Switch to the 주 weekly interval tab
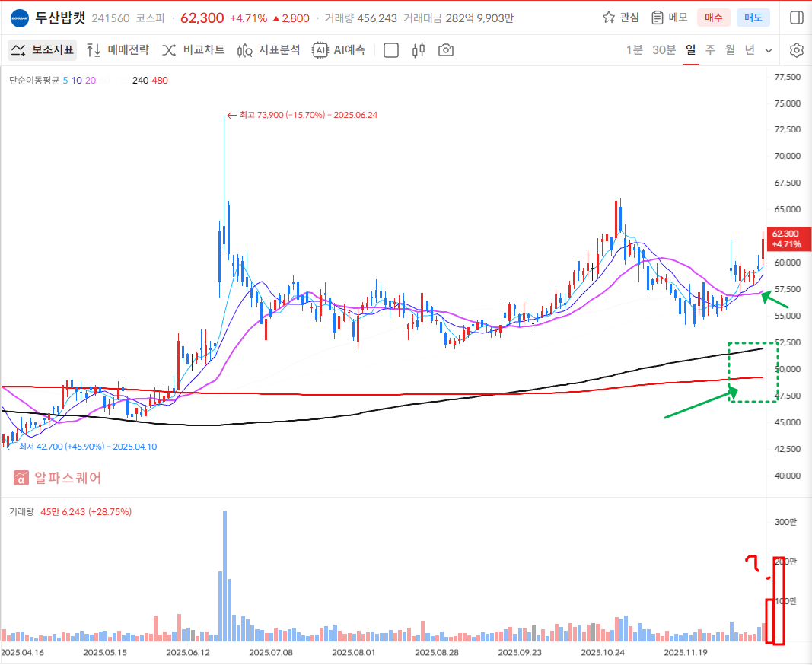 coord(710,50)
